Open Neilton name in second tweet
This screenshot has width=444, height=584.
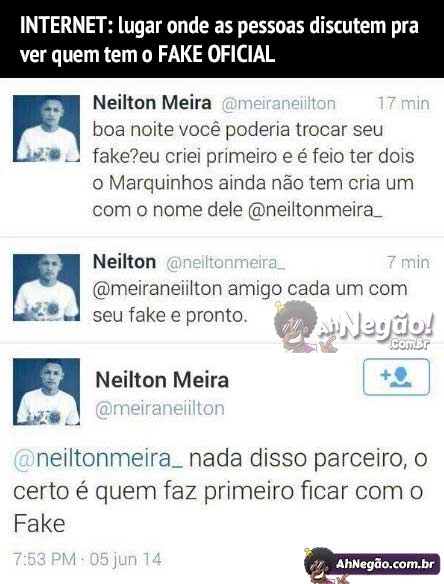coord(124,262)
